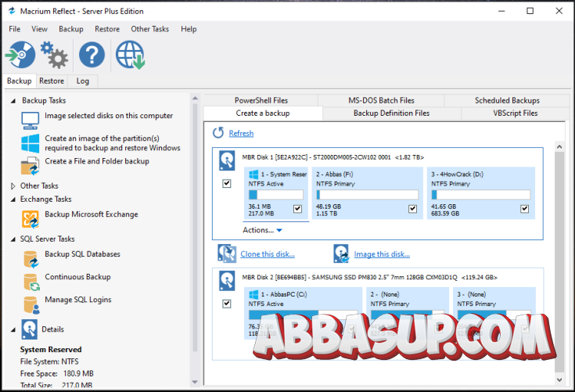Open the Help menu
Viewport: 575px width, 392px height.
[189, 29]
